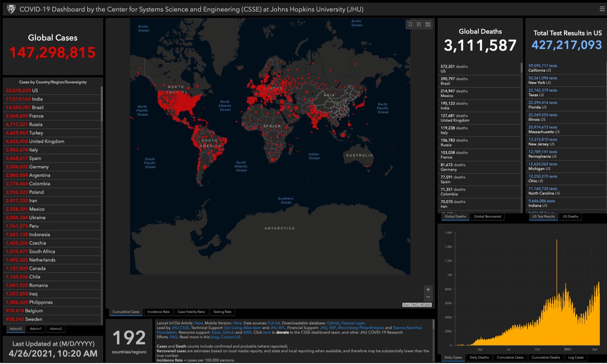607x364 pixels.
Task: Open the JHU CSSE link
Action: [x=180, y=328]
